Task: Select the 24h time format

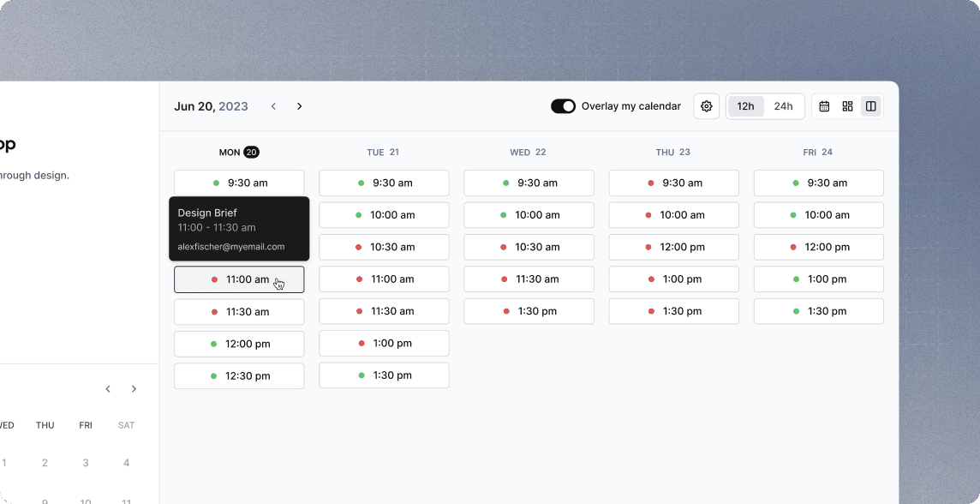Action: click(x=783, y=106)
